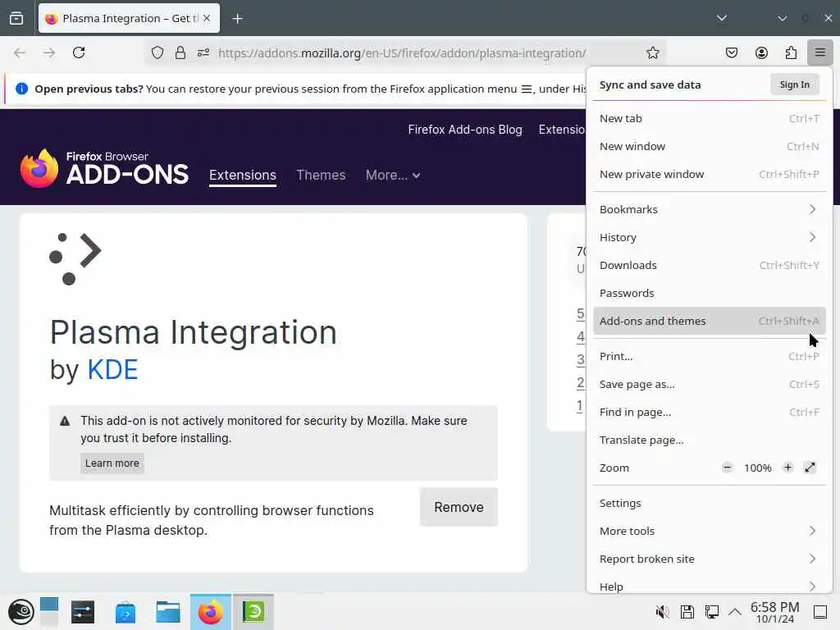Click the forward navigation arrow
The height and width of the screenshot is (630, 840).
click(49, 52)
